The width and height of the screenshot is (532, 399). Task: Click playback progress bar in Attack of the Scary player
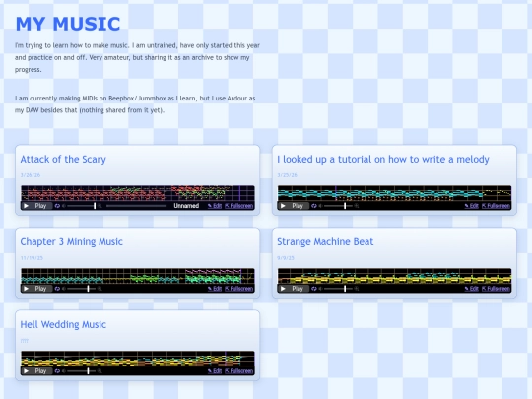point(136,206)
